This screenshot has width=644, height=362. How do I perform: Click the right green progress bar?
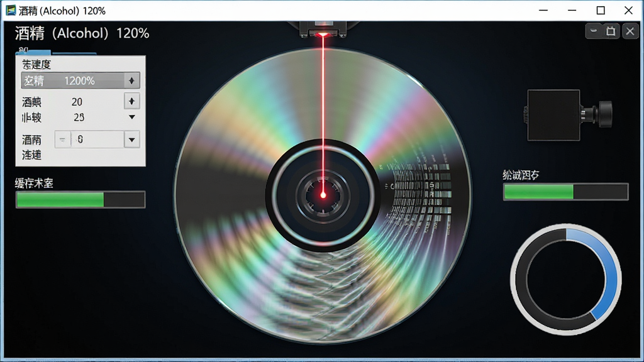565,192
